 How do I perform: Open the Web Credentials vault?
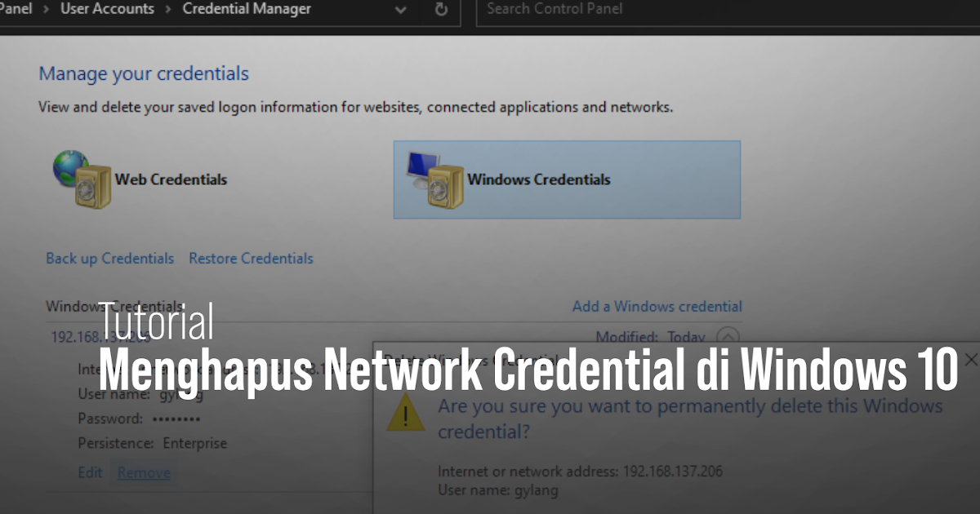point(171,179)
